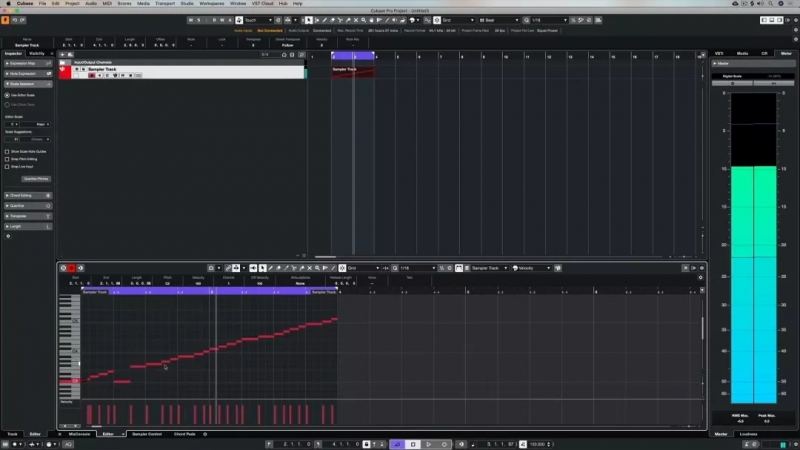Expand the Chord Editing inspector section
The image size is (800, 450).
point(28,196)
